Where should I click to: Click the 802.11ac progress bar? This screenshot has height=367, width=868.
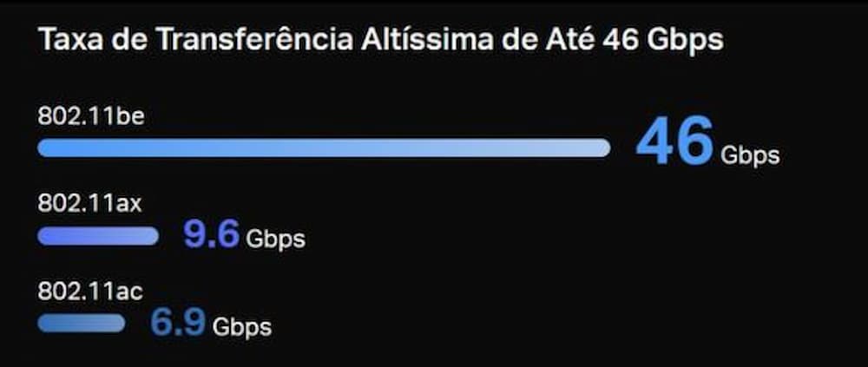[82, 324]
